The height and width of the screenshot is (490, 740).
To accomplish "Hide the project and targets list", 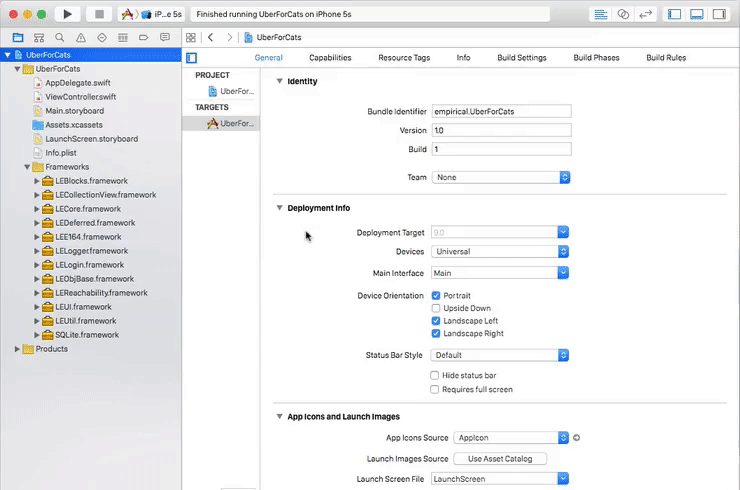I will [191, 58].
